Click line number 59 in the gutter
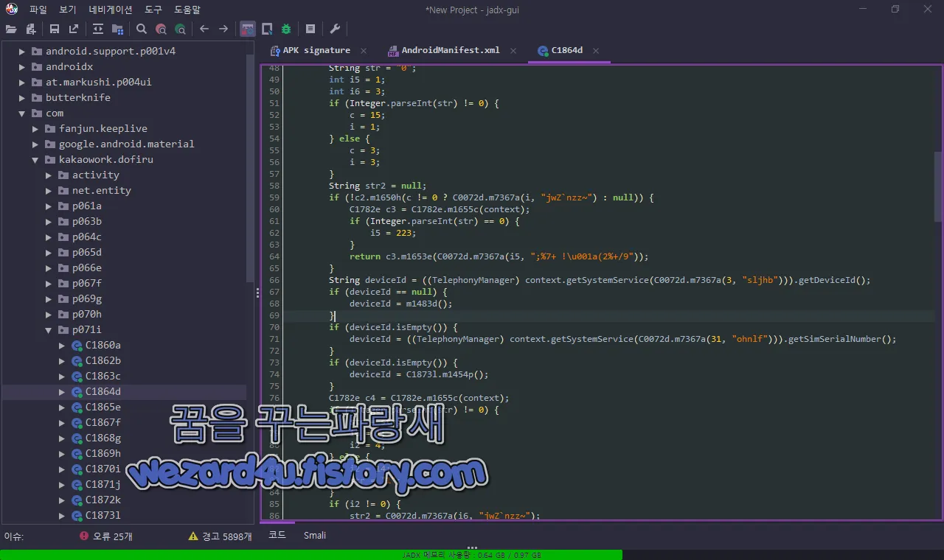This screenshot has height=560, width=944. (x=274, y=197)
